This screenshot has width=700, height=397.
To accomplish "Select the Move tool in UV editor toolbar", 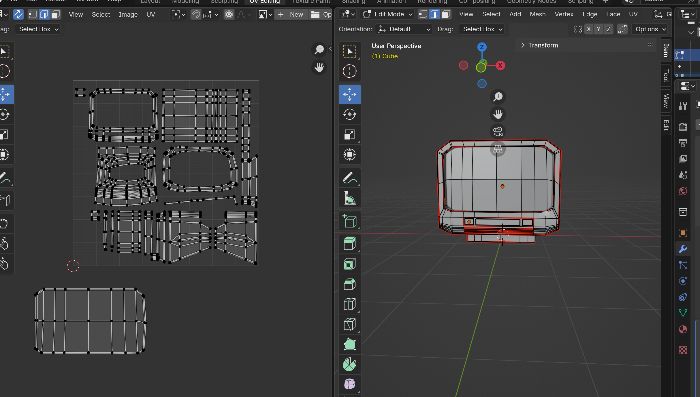I will (5, 94).
